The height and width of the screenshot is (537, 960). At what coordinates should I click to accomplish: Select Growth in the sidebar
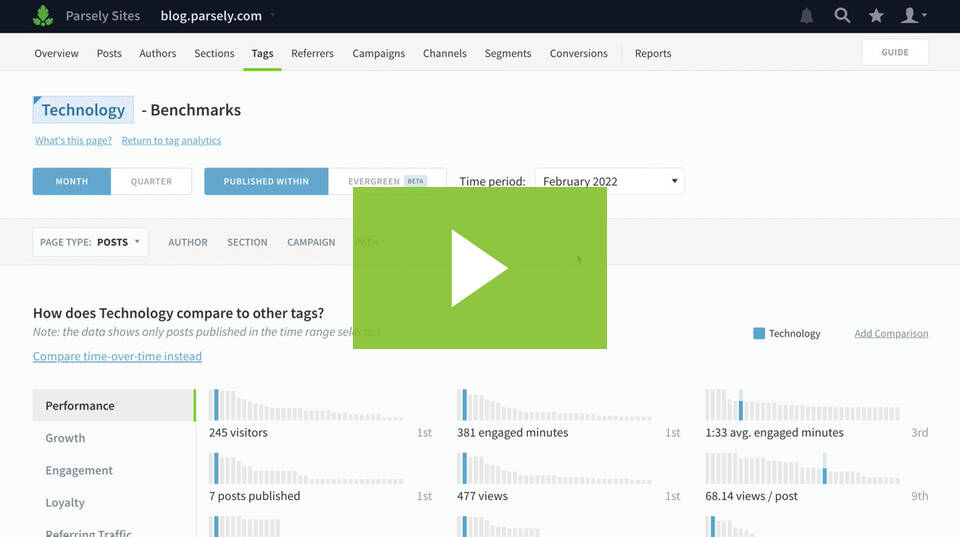(65, 438)
